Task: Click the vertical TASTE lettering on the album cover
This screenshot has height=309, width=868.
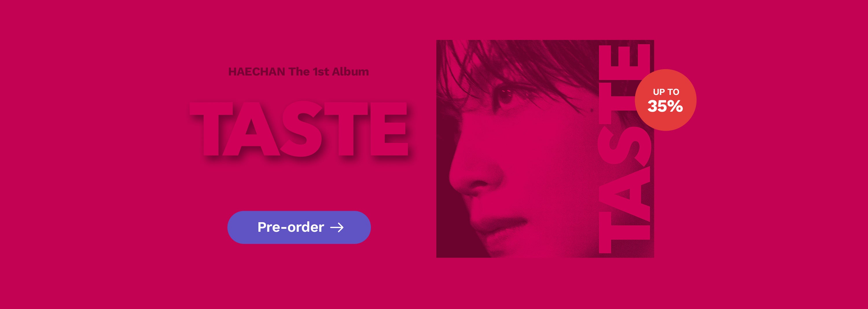Action: pos(624,149)
